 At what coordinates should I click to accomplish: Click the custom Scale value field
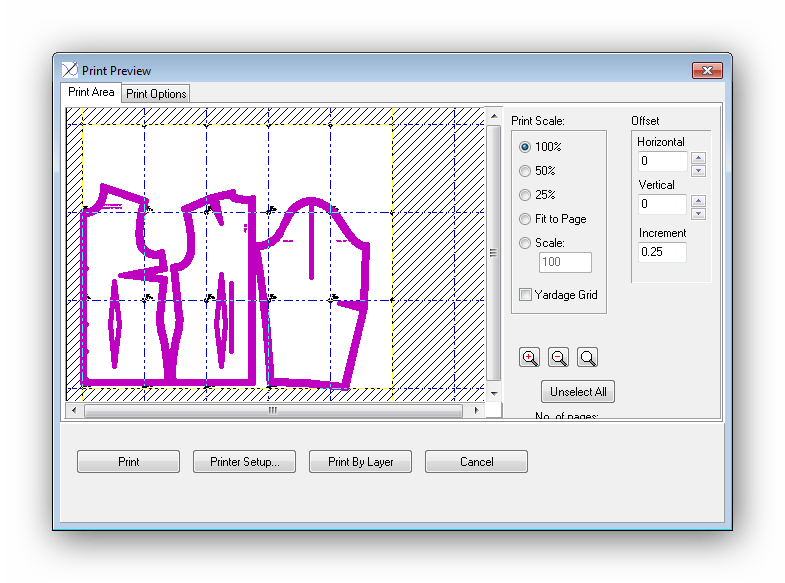tap(565, 262)
